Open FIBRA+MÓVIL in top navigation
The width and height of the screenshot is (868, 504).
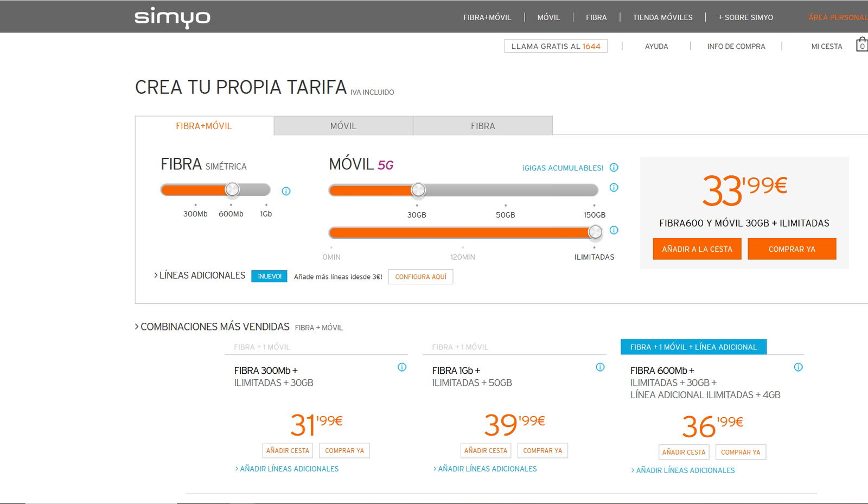[x=487, y=17]
